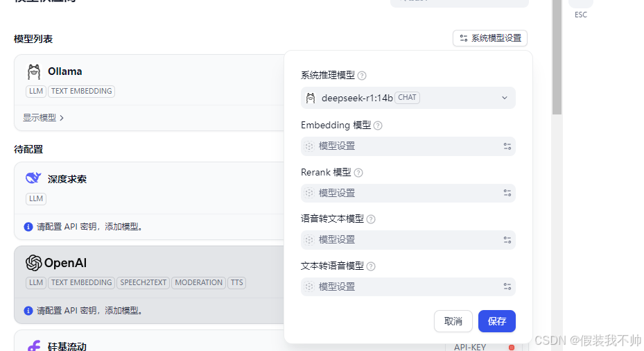
Task: Click help icon next to Rerank 模型
Action: tap(358, 173)
